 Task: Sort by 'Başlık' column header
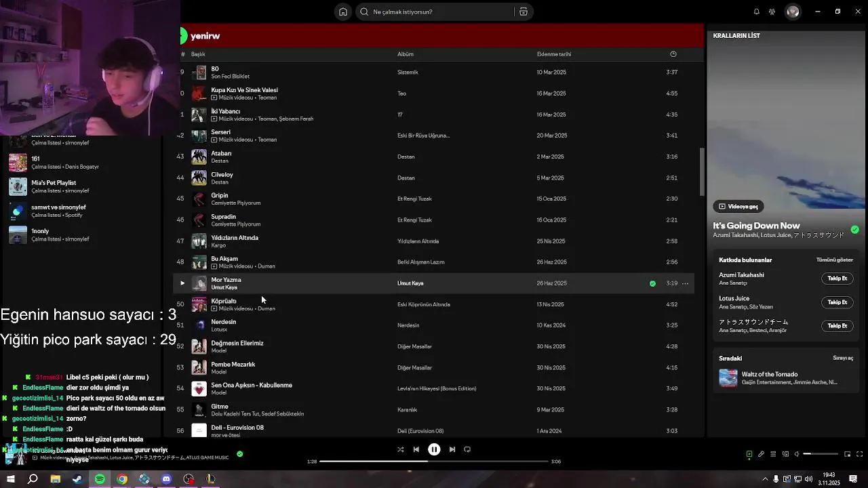(x=198, y=54)
